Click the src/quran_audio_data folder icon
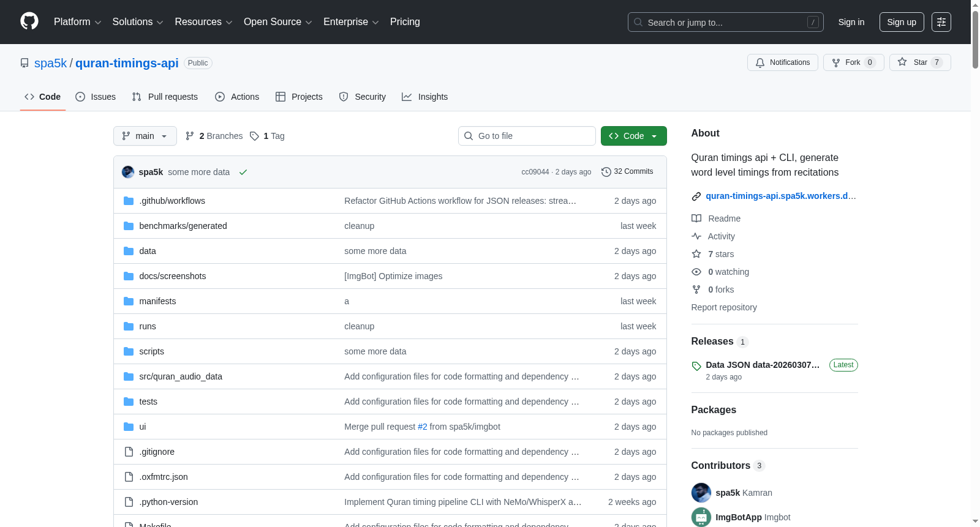The width and height of the screenshot is (980, 527). [129, 376]
